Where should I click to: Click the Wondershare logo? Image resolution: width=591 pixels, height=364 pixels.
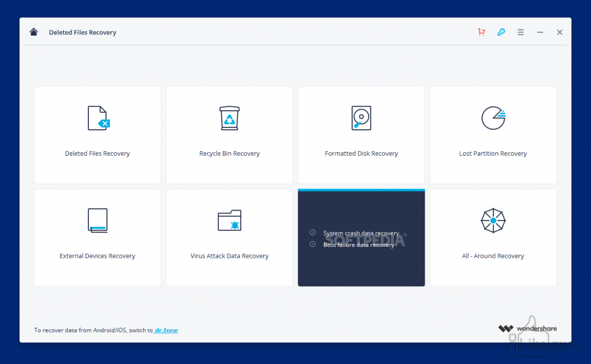click(528, 329)
